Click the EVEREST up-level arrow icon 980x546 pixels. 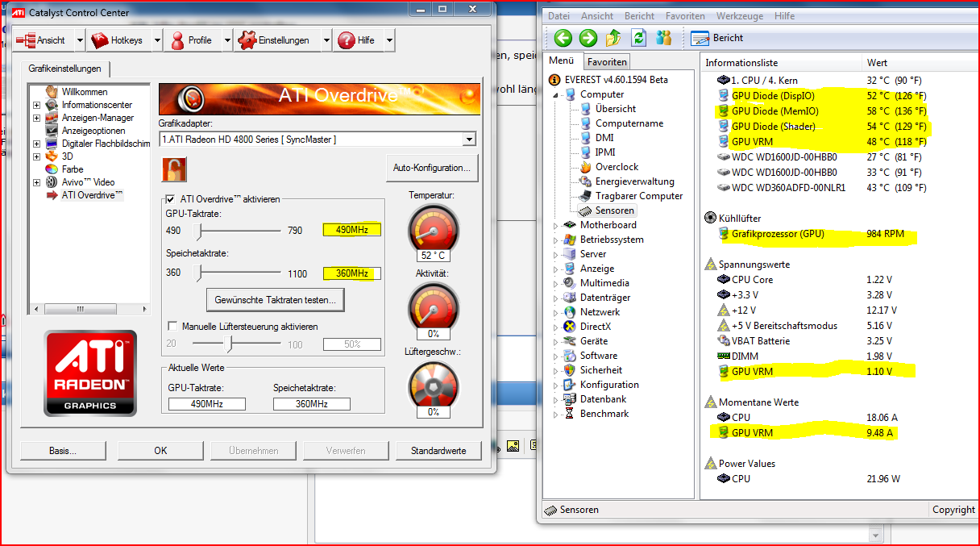click(x=613, y=38)
